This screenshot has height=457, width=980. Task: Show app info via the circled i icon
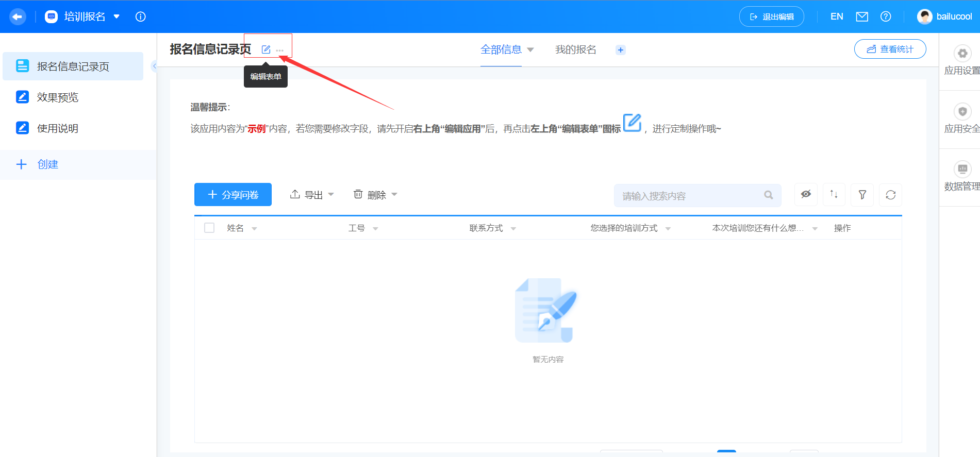click(x=140, y=16)
